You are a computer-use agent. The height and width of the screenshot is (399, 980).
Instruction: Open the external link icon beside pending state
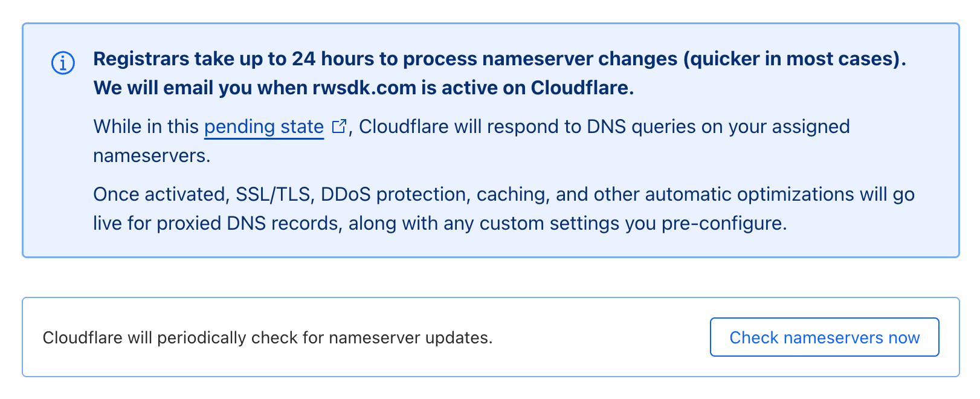340,126
